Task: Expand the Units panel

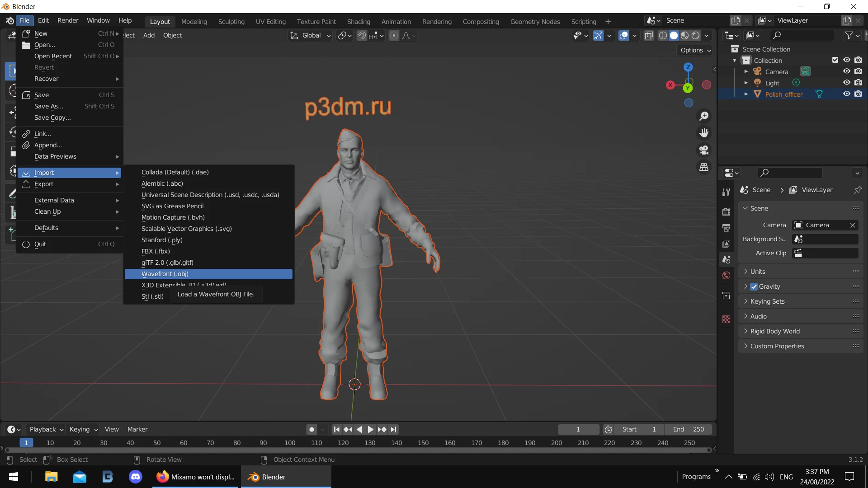Action: (758, 272)
